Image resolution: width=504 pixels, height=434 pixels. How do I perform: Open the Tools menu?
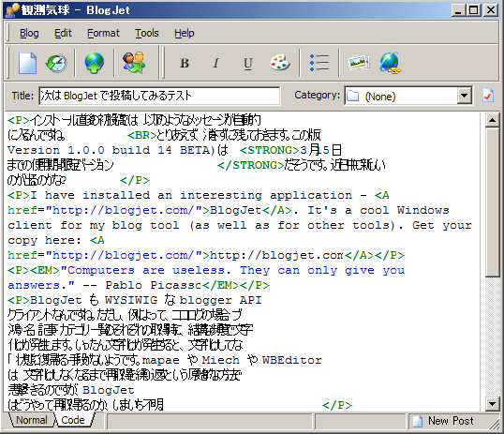pyautogui.click(x=146, y=33)
